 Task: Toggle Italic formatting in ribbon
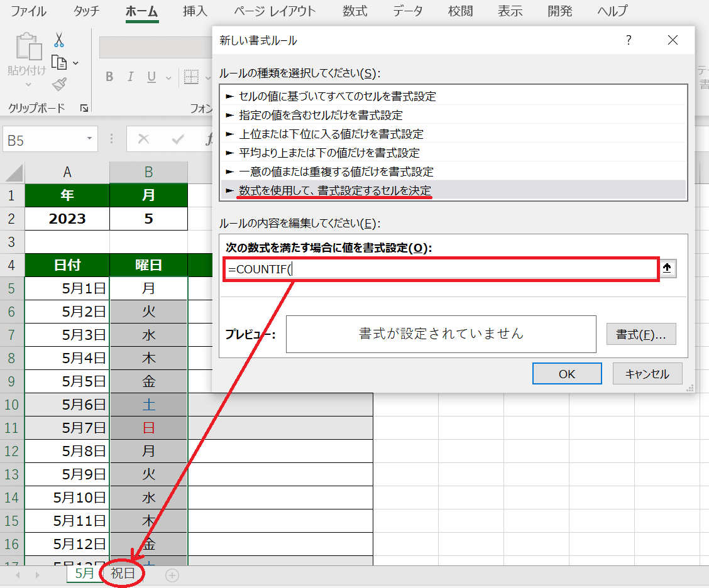tap(131, 77)
